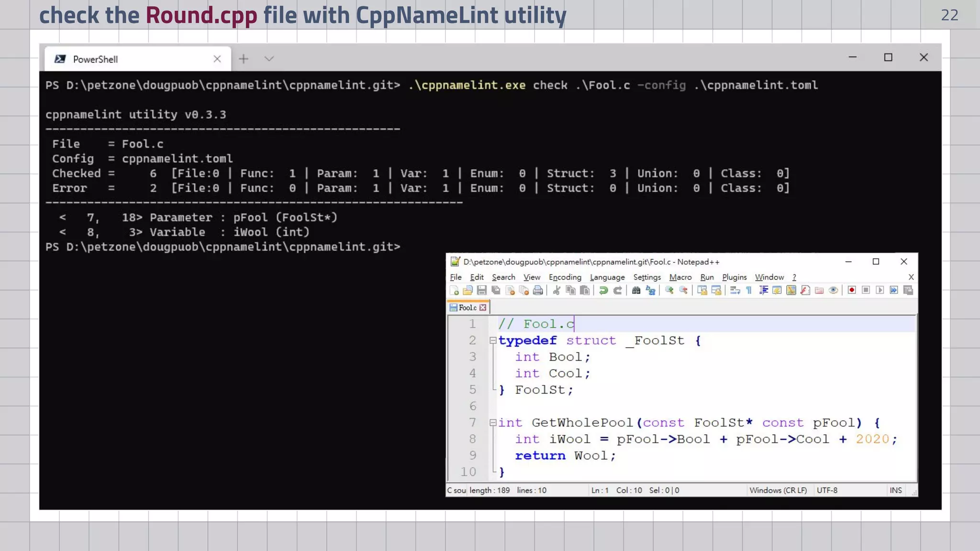Viewport: 980px width, 551px height.
Task: Run macro multiple times icon
Action: coord(894,290)
